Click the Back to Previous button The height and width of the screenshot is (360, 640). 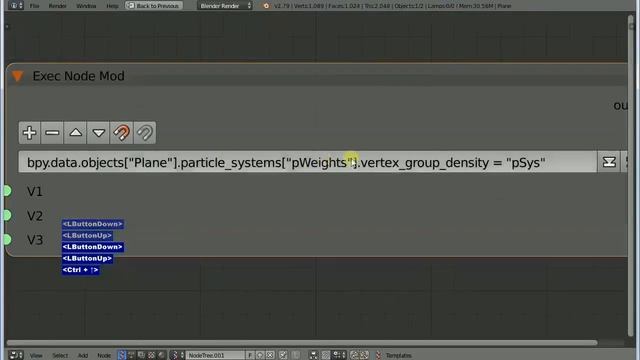tap(153, 6)
